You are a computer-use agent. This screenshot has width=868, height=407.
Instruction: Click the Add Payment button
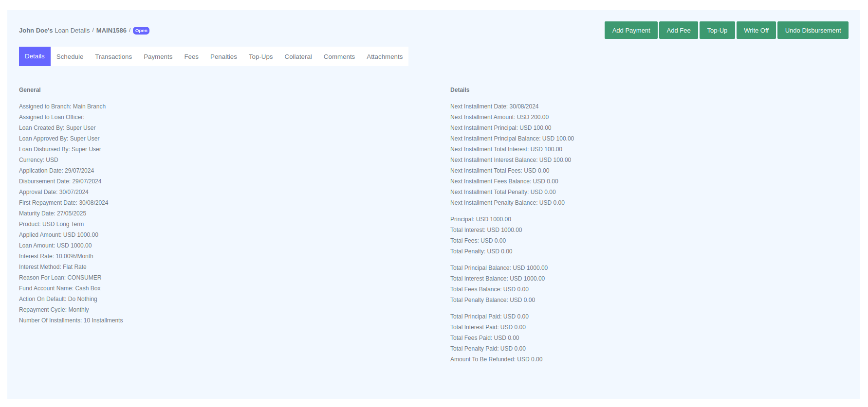[631, 30]
